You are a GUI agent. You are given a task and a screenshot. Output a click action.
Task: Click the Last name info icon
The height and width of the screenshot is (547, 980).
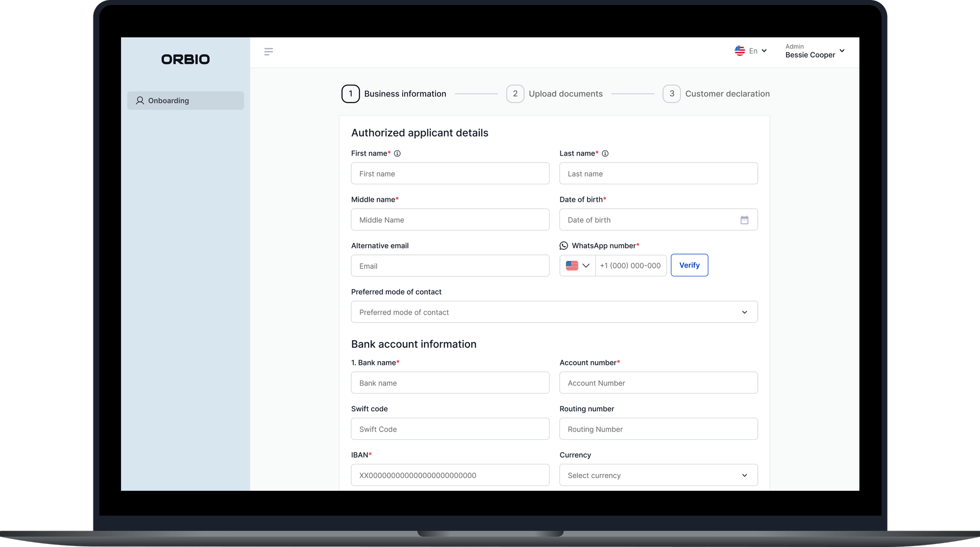tap(605, 154)
